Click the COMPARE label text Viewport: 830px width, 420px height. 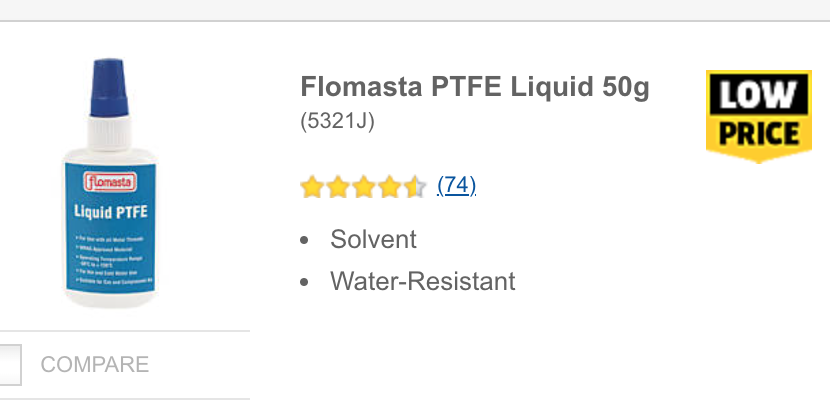point(95,365)
